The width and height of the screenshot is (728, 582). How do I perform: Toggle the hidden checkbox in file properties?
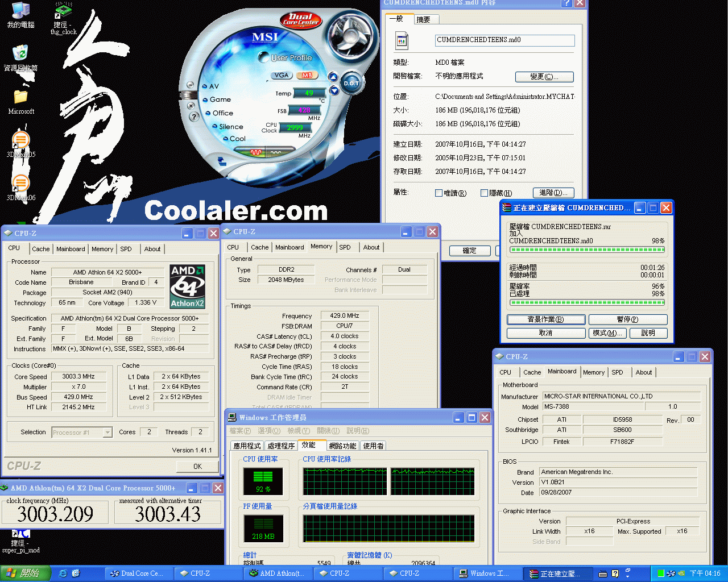point(484,193)
